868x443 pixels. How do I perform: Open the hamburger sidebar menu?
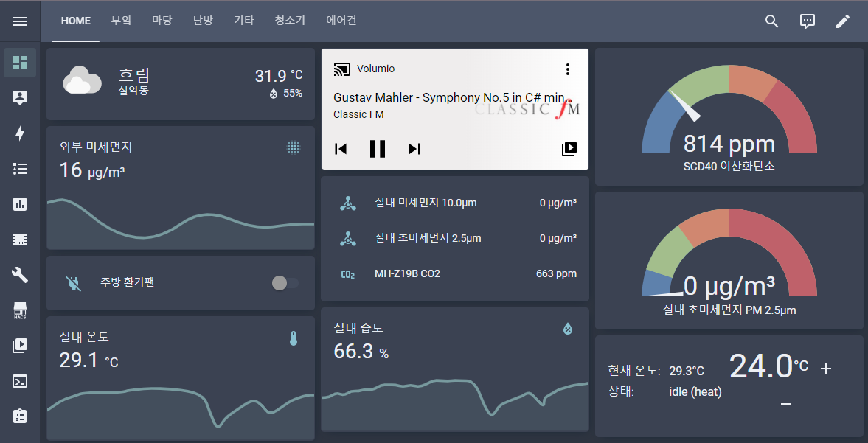coord(20,21)
